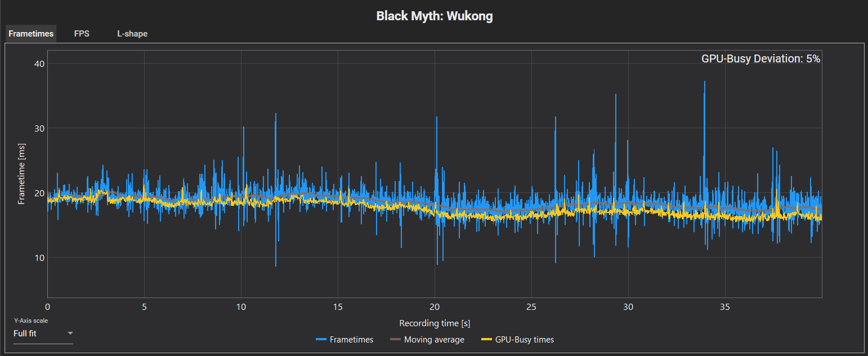Toggle the Frametimes legend series

coord(344,340)
